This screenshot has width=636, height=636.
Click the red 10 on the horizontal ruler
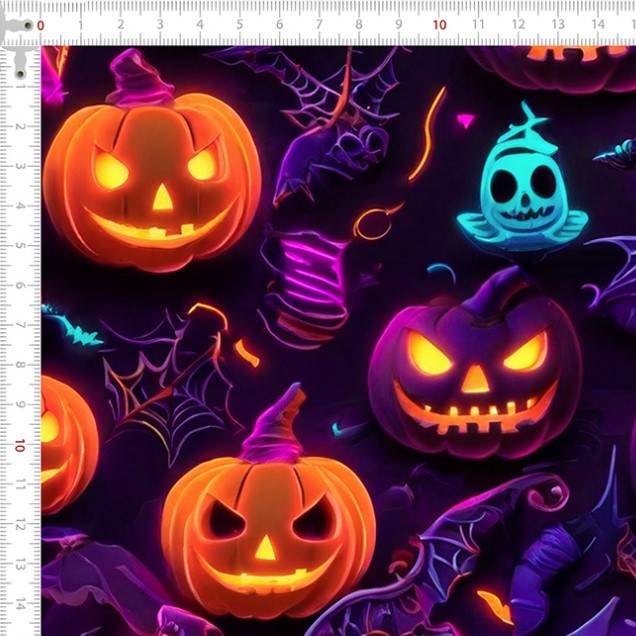(x=440, y=25)
